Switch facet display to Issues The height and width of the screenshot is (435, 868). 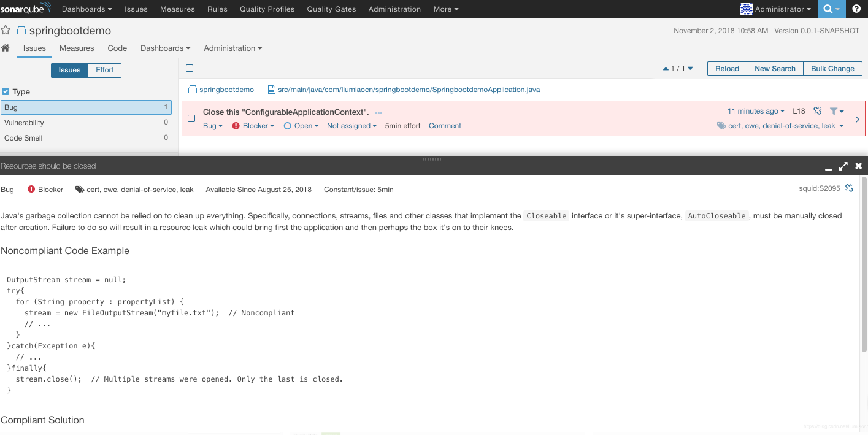[x=69, y=70]
